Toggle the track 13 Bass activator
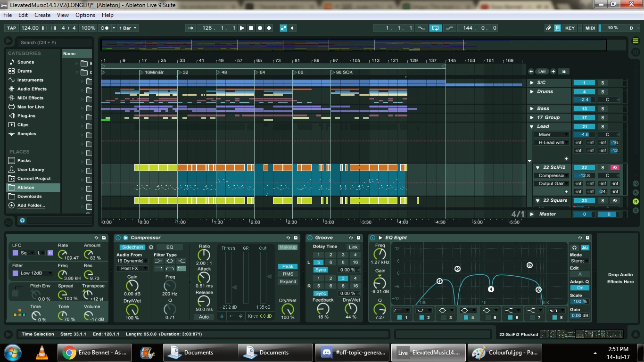This screenshot has height=362, width=644. click(584, 109)
